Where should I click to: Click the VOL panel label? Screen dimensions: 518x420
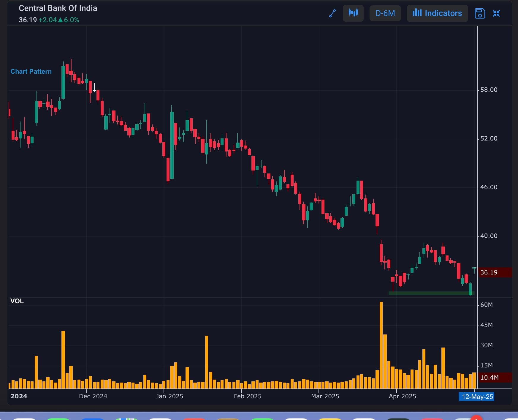coord(17,301)
